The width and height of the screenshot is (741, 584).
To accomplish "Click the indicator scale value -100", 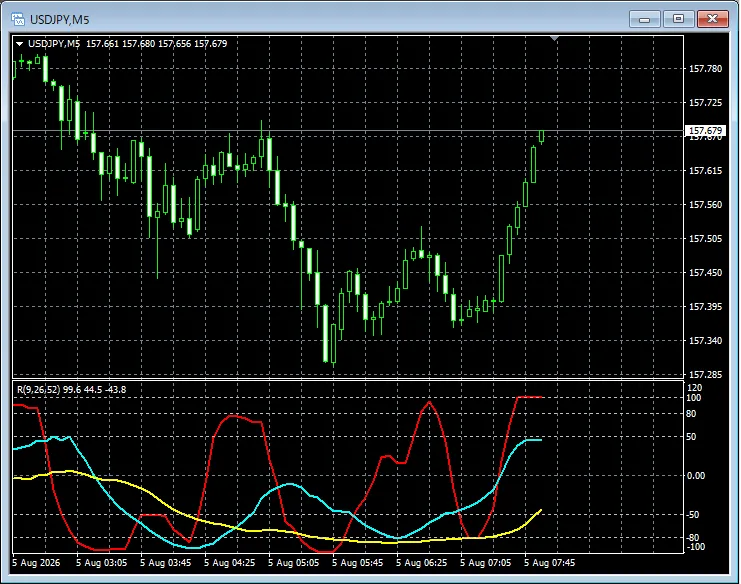I will (x=694, y=547).
